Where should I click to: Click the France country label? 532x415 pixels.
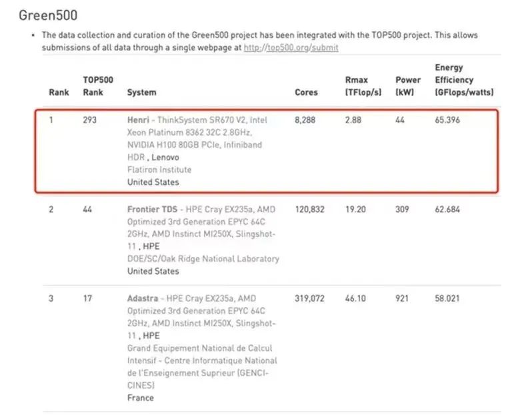pyautogui.click(x=141, y=398)
